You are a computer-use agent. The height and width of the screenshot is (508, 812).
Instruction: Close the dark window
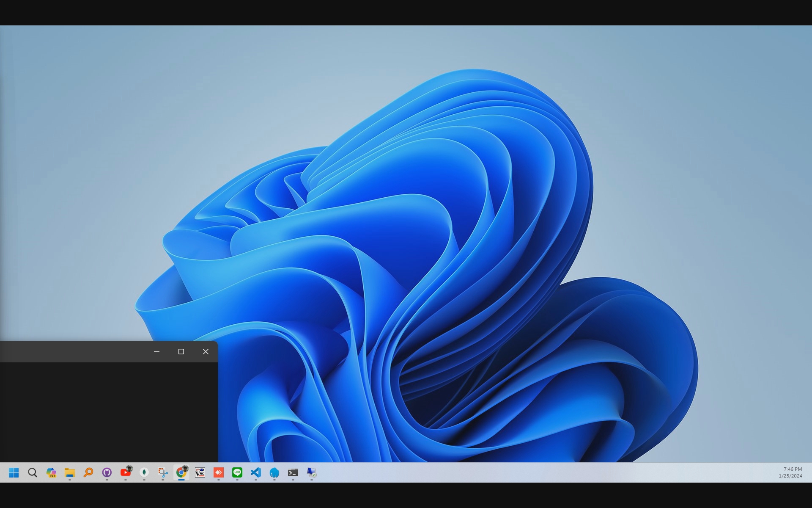pos(206,351)
